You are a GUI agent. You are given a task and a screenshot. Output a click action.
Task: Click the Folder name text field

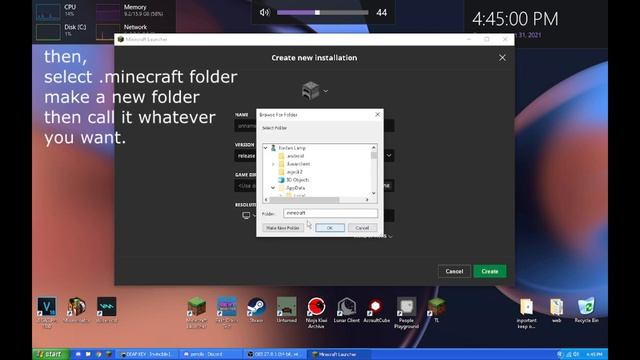coord(331,213)
